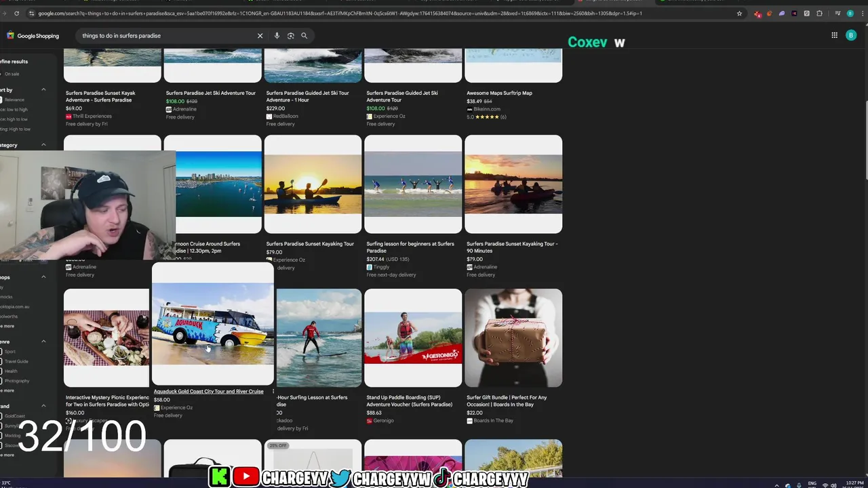Open more options for Aquaduck listing
Image resolution: width=868 pixels, height=488 pixels.
click(273, 392)
